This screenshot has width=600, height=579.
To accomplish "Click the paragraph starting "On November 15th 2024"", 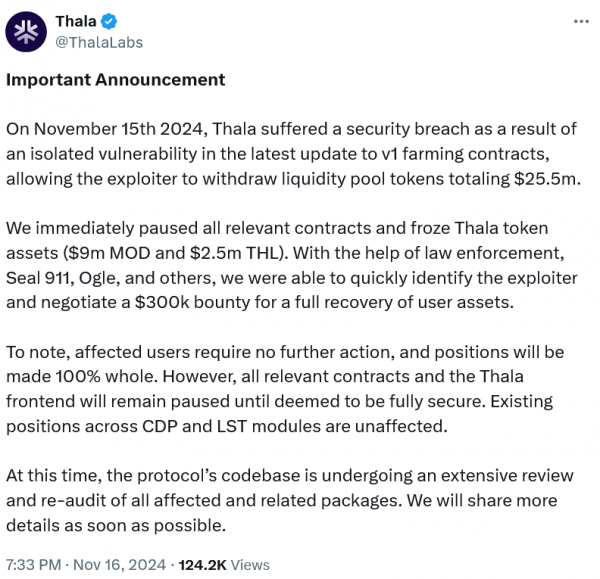I will (x=290, y=153).
